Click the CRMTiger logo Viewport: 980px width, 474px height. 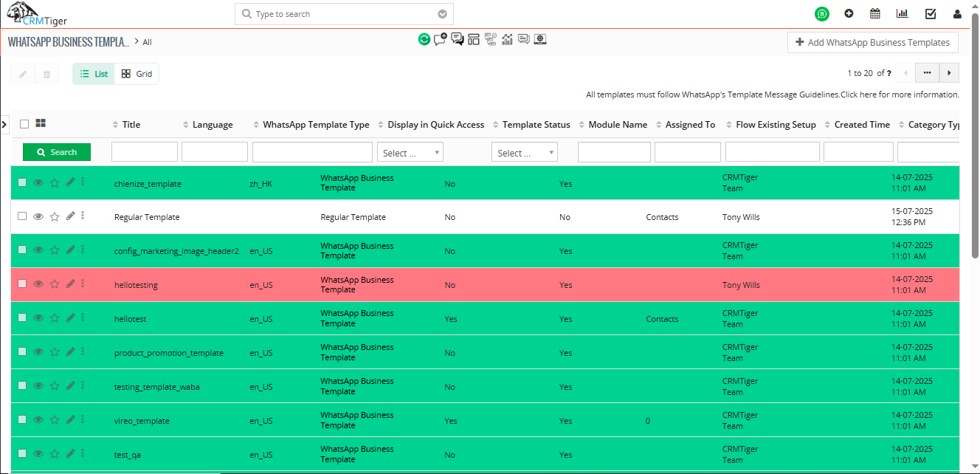pyautogui.click(x=37, y=13)
